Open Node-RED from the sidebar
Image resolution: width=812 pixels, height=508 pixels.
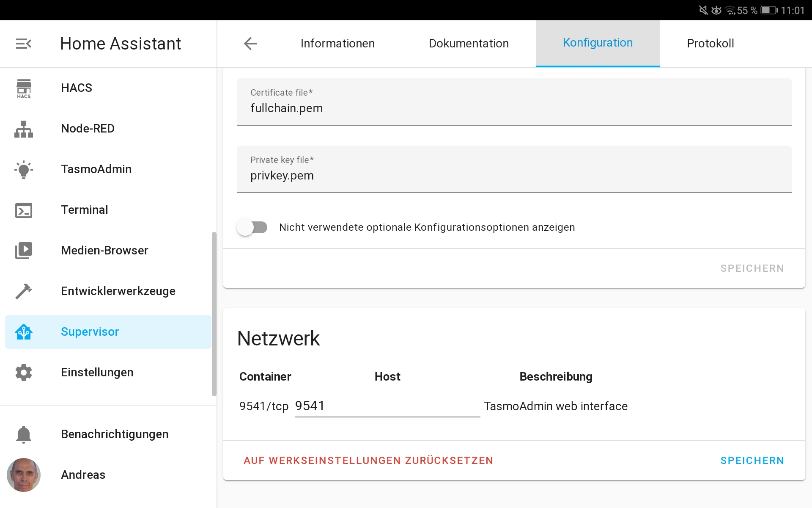[88, 128]
